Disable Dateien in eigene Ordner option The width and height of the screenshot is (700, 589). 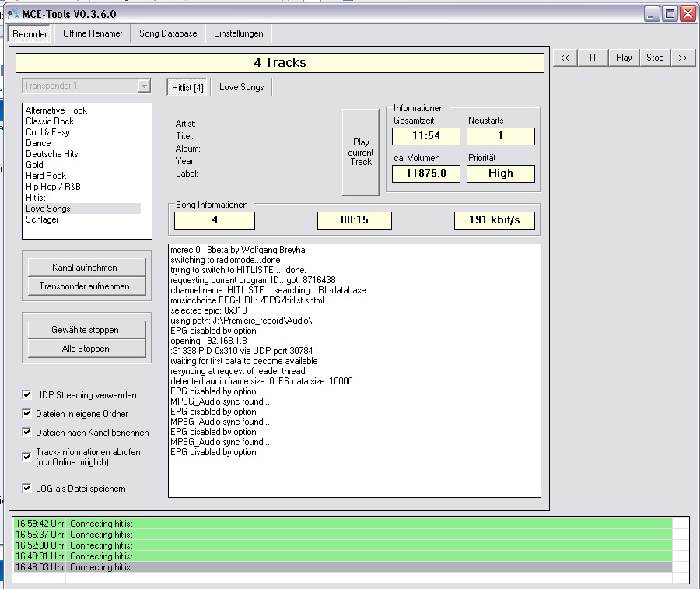click(x=28, y=414)
